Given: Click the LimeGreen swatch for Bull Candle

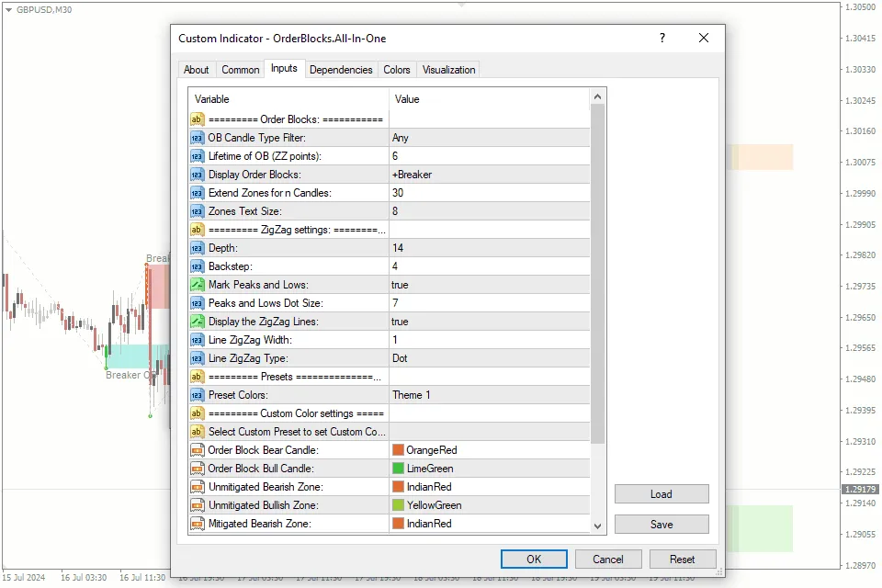Looking at the screenshot, I should coord(398,469).
